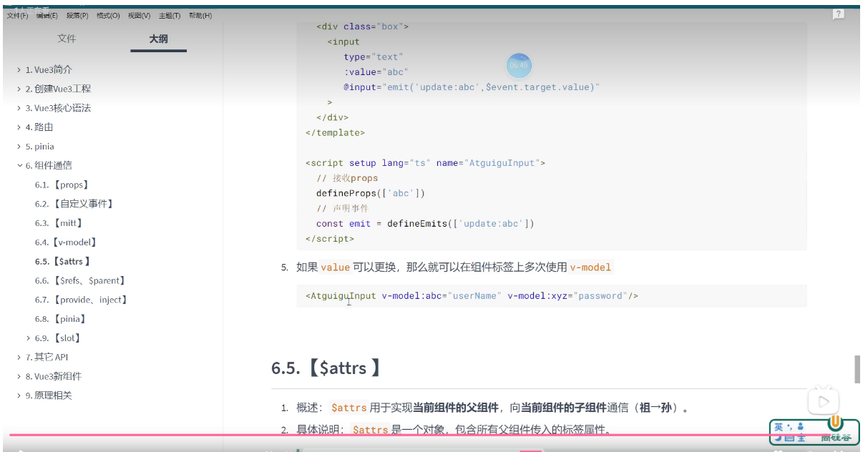This screenshot has height=452, width=868.
Task: Open the 格式(O) menu
Action: 108,16
